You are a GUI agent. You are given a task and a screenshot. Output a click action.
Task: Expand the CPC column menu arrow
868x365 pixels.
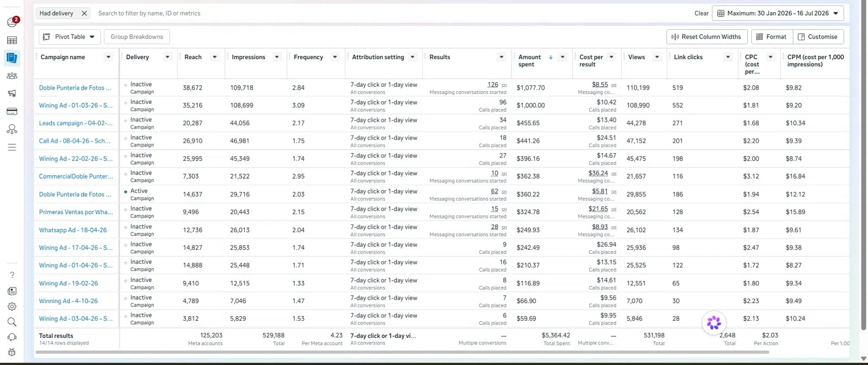769,57
